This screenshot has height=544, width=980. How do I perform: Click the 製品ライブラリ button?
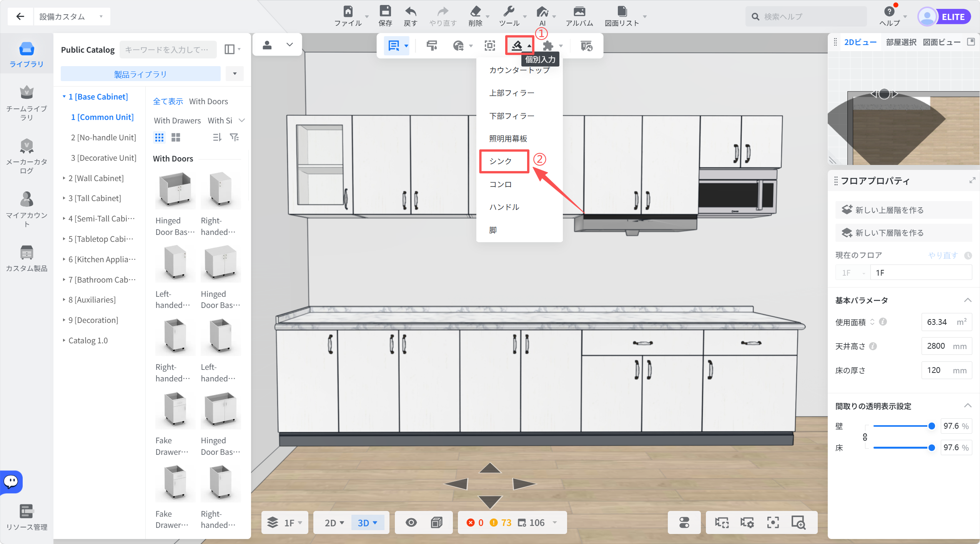pos(141,74)
